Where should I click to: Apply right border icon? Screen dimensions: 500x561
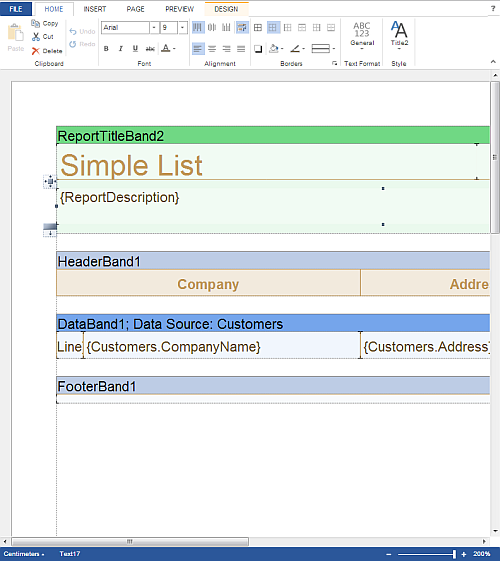coord(317,27)
